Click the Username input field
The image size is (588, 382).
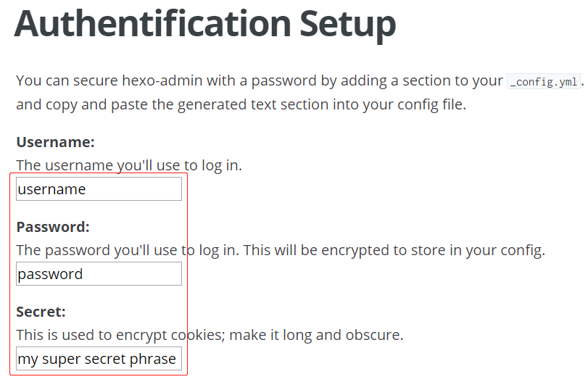pyautogui.click(x=99, y=189)
